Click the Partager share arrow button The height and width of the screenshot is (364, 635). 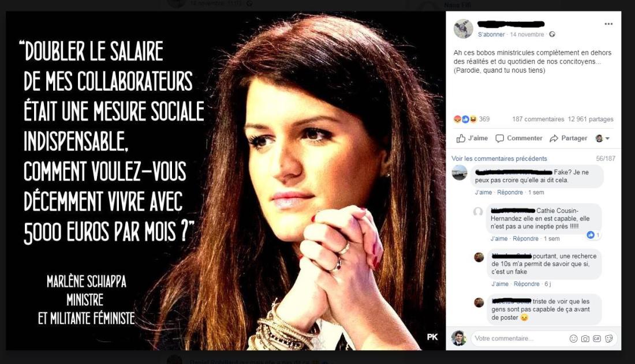568,138
